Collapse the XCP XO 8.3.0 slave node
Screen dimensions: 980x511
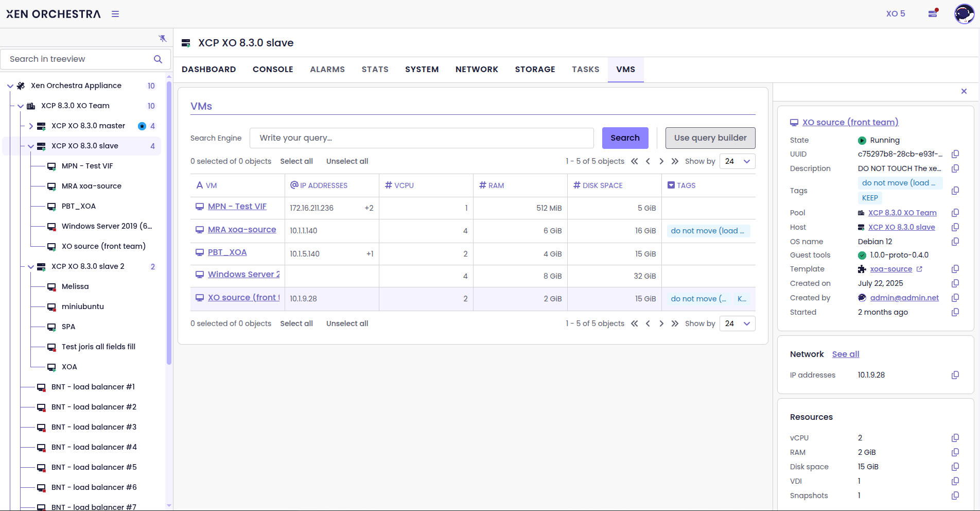[x=31, y=146]
